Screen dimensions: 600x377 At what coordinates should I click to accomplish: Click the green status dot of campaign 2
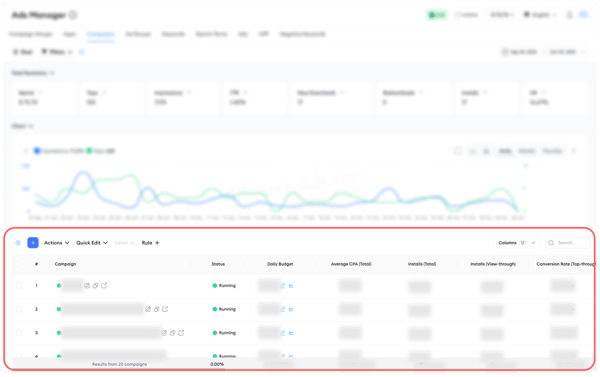(x=59, y=309)
